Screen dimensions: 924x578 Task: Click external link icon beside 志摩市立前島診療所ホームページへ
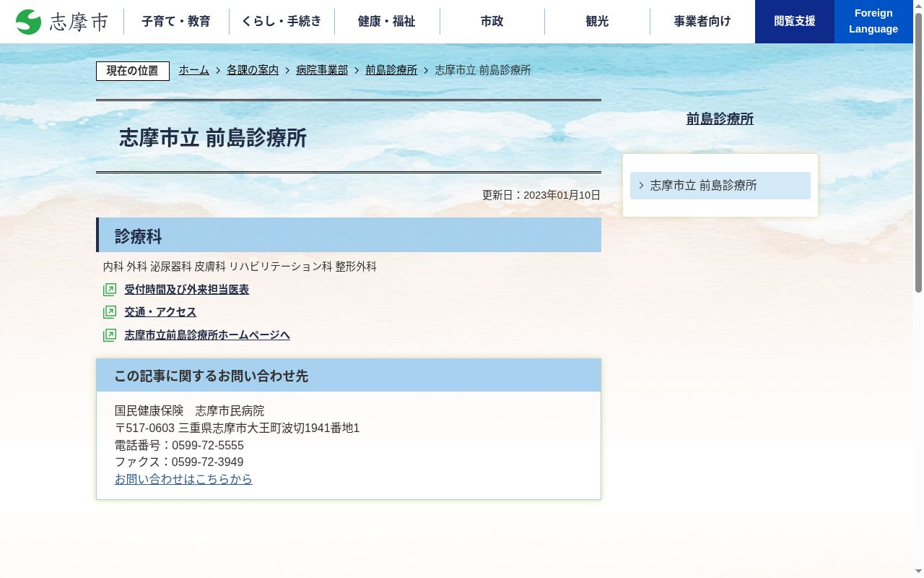point(110,335)
